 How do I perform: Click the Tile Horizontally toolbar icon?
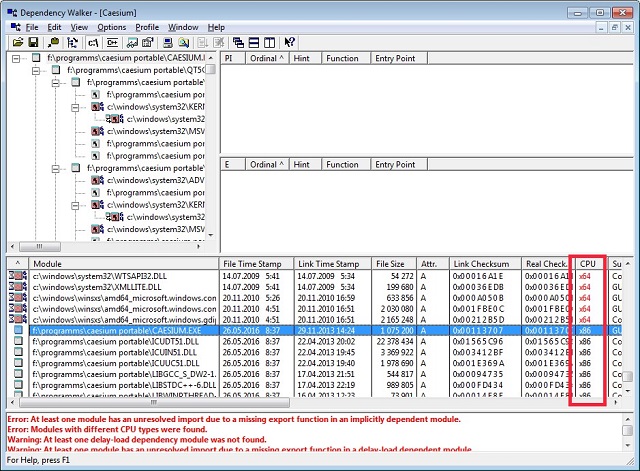(254, 42)
